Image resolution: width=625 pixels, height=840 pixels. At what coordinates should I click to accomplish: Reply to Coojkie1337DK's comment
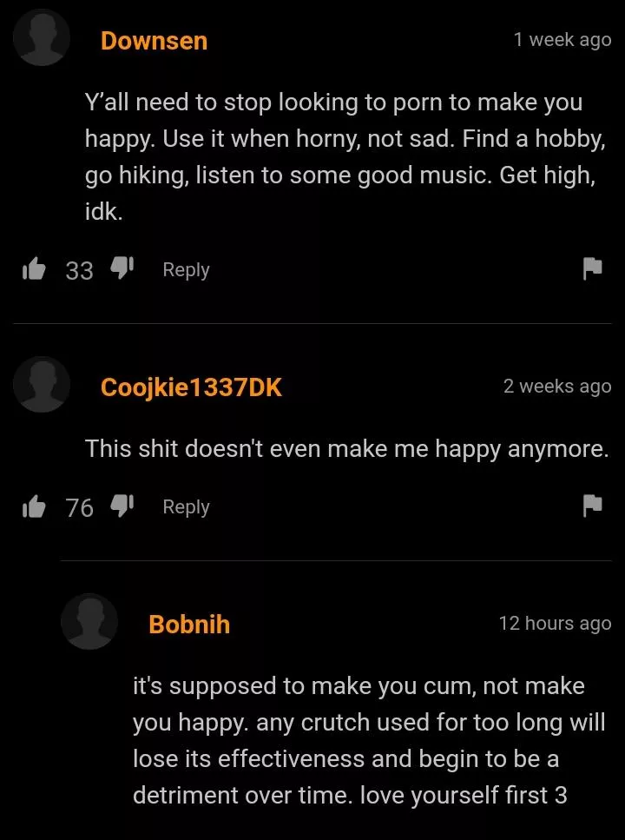click(186, 506)
